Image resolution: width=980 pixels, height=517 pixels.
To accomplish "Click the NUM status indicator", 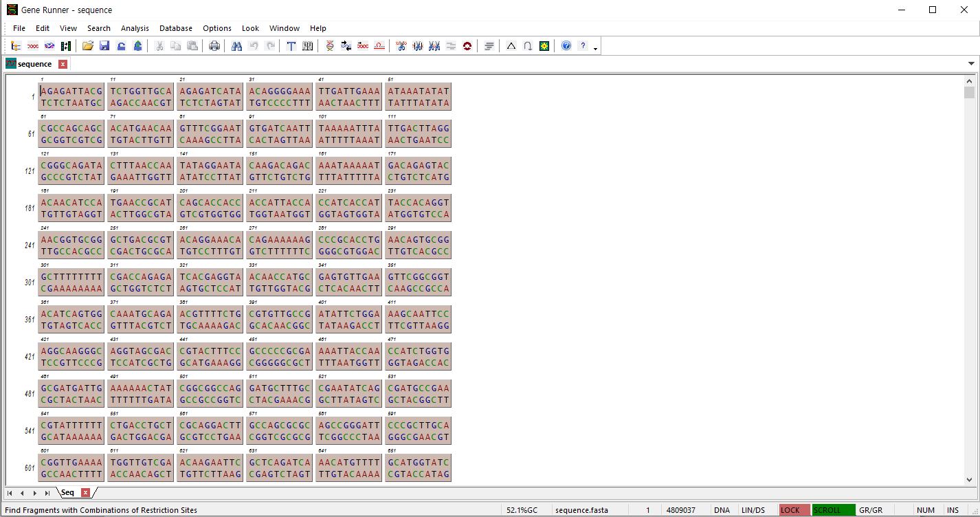I will [x=926, y=510].
